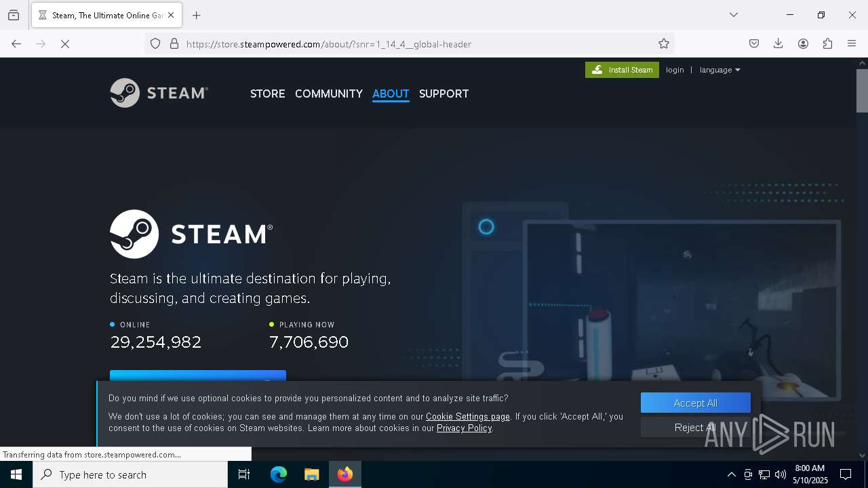The height and width of the screenshot is (488, 868).
Task: Launch Microsoft Edge from taskbar
Action: [279, 474]
